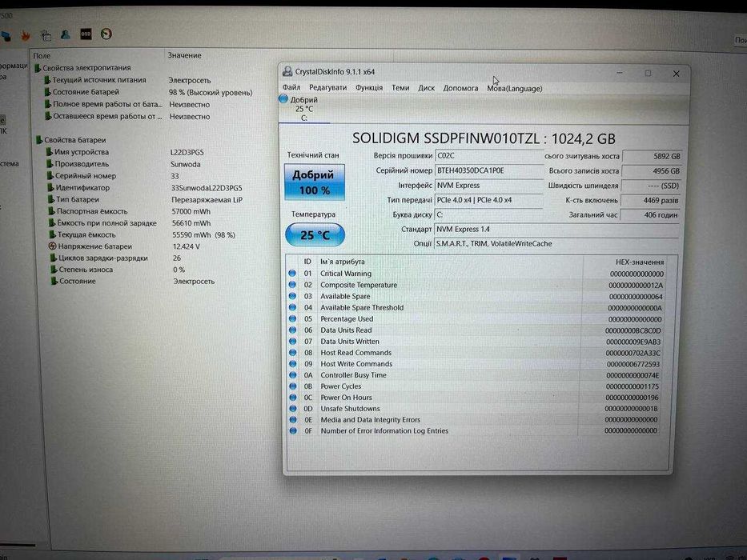Click the standard field NVM Express 1.4

click(x=556, y=229)
